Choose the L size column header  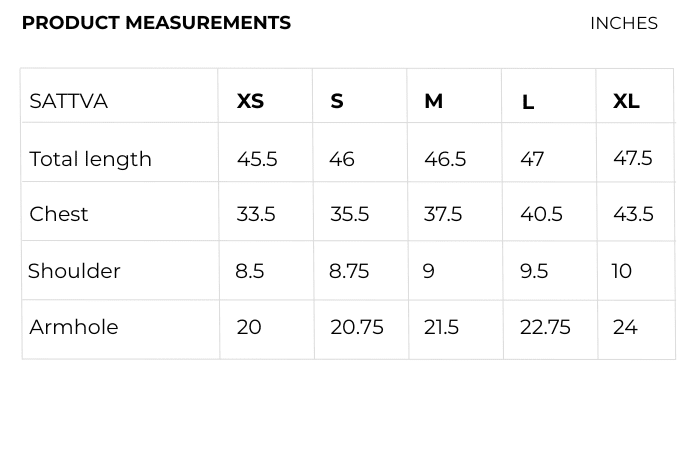click(528, 102)
